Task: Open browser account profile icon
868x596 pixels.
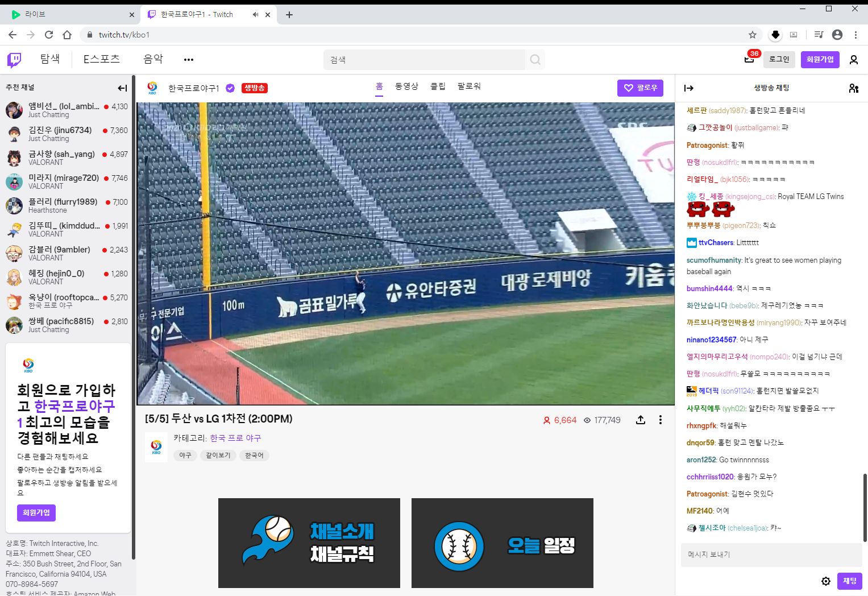Action: pyautogui.click(x=837, y=35)
